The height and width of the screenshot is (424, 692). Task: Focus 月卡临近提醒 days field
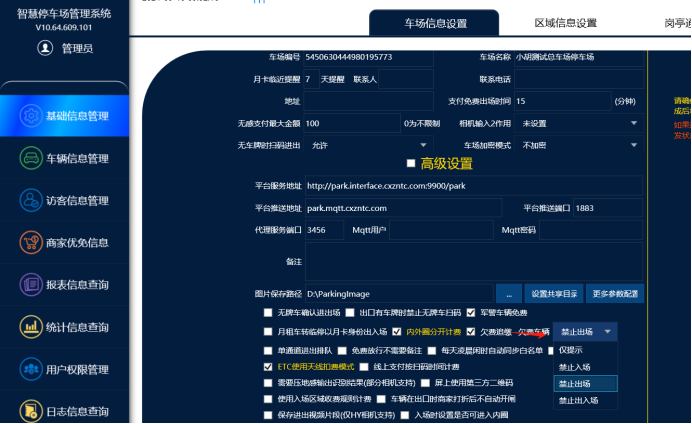pyautogui.click(x=311, y=79)
